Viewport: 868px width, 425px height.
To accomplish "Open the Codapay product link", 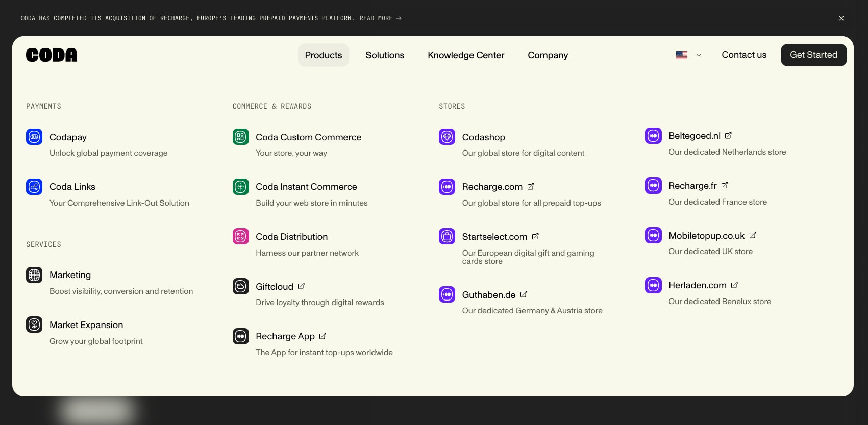I will [68, 137].
